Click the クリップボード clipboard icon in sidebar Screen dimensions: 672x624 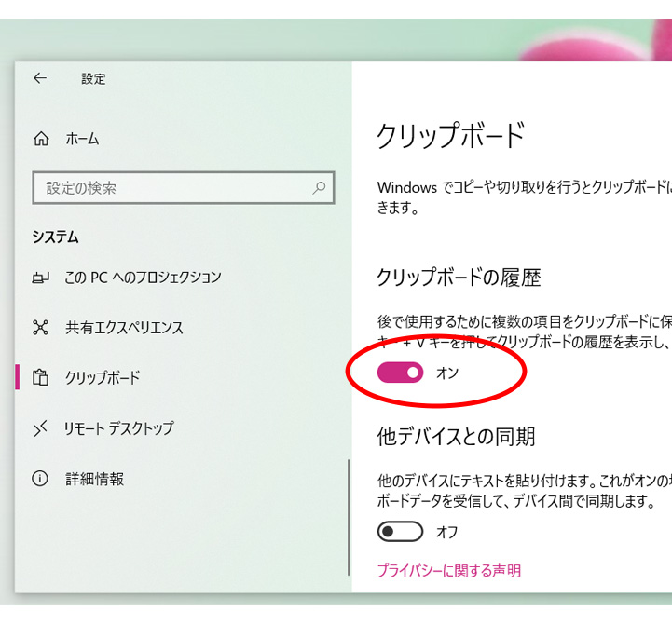(40, 378)
